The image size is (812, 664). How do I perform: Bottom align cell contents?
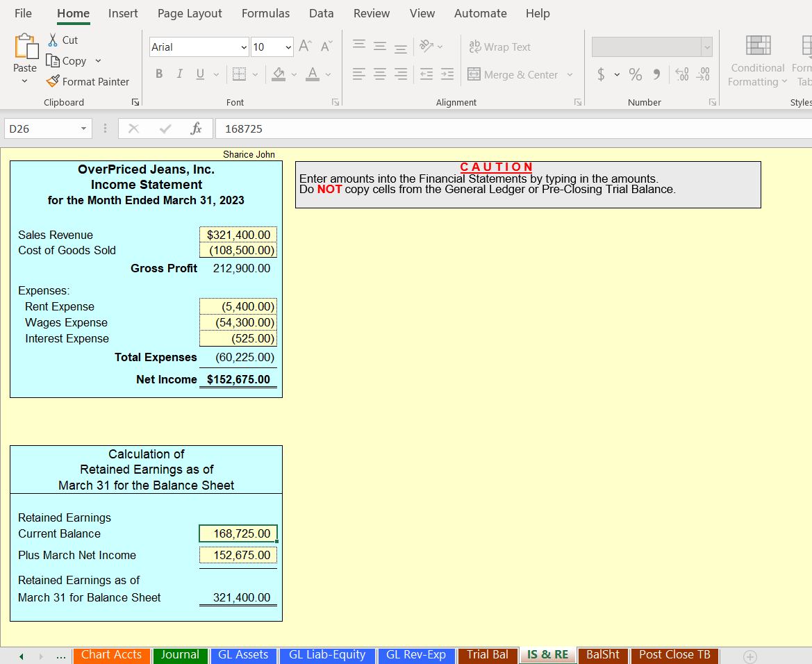400,47
